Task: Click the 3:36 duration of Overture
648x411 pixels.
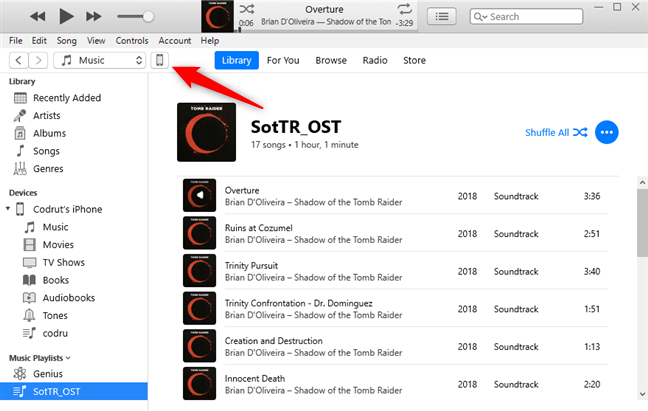Action: (592, 196)
